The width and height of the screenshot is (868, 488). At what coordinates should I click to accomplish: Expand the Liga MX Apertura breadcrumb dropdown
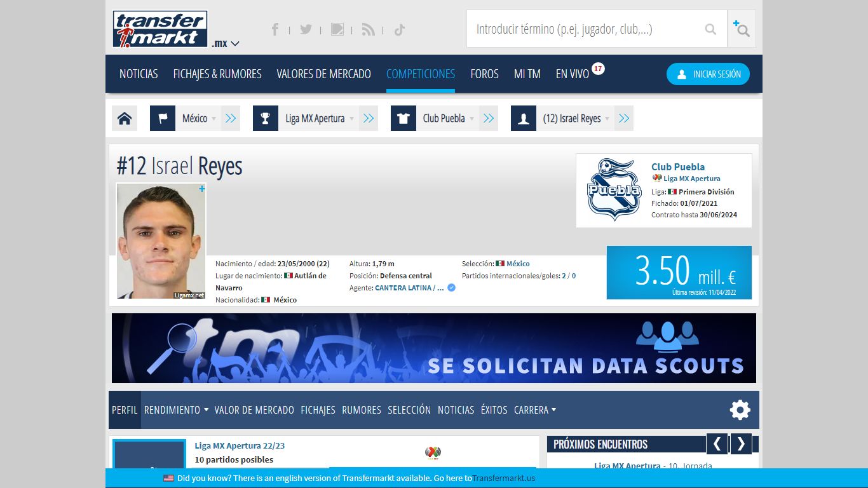pos(351,119)
